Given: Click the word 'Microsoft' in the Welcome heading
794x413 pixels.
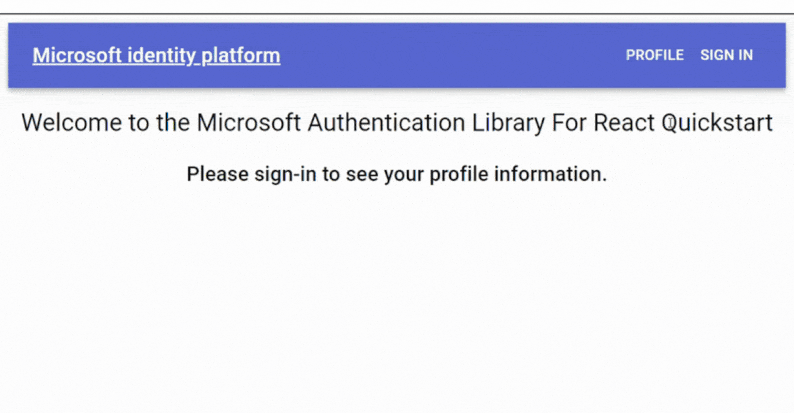Looking at the screenshot, I should 249,123.
